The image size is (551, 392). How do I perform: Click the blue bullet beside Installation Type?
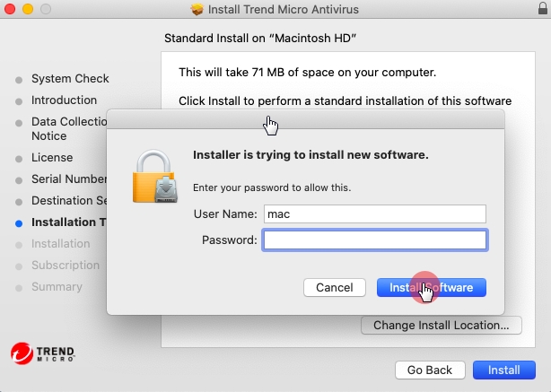pos(19,223)
